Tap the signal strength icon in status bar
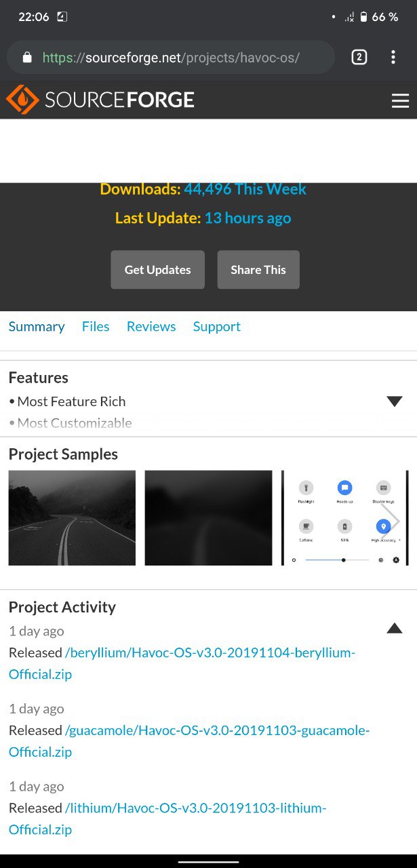 coord(349,17)
